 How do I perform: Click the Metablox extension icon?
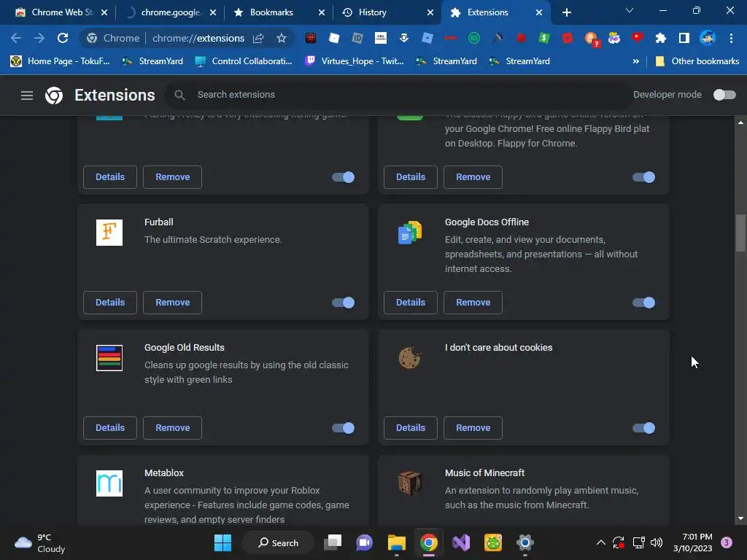tap(109, 483)
